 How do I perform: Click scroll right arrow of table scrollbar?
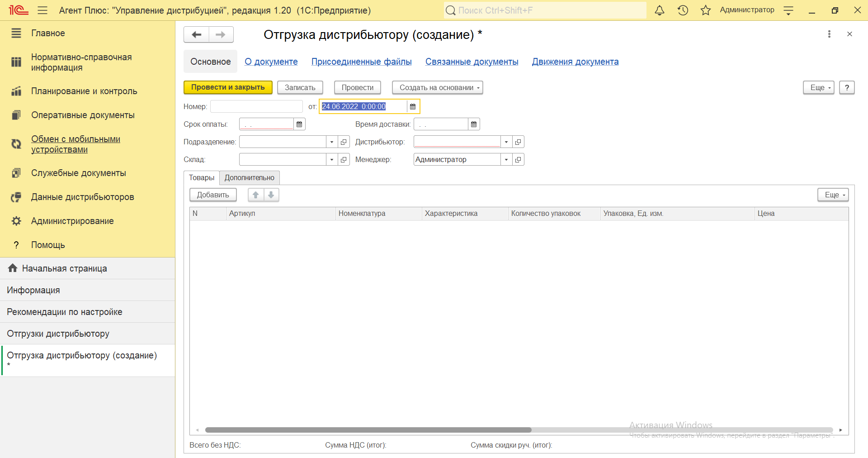[840, 430]
